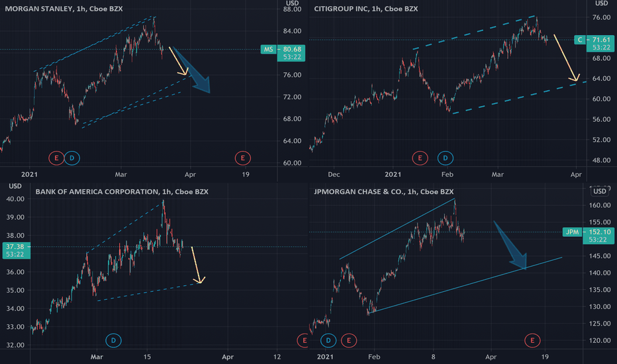Click the Feb label on Citigroup's time axis
The height and width of the screenshot is (364, 617).
(448, 174)
